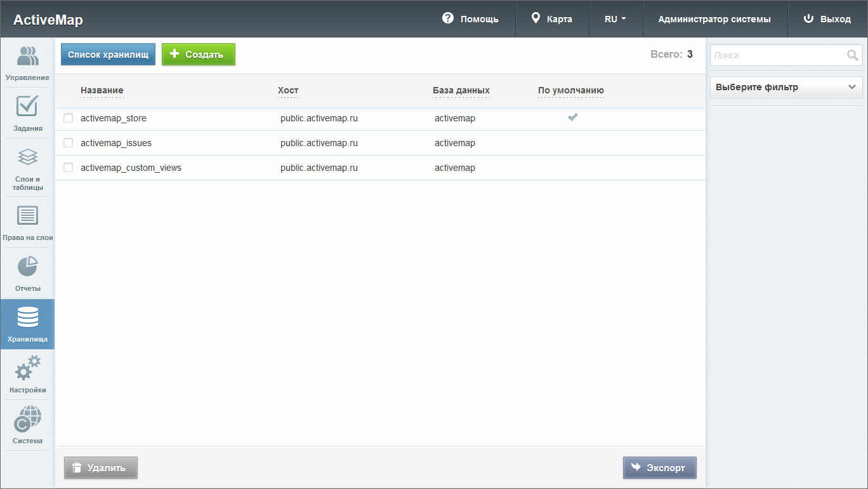Open the Помощь help menu item
This screenshot has width=868, height=489.
coord(470,19)
